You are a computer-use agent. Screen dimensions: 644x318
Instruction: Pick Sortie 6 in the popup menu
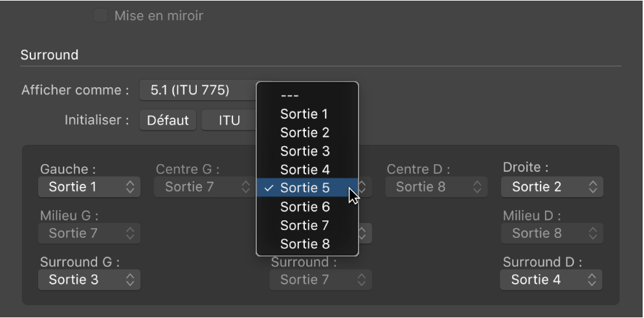click(x=304, y=207)
